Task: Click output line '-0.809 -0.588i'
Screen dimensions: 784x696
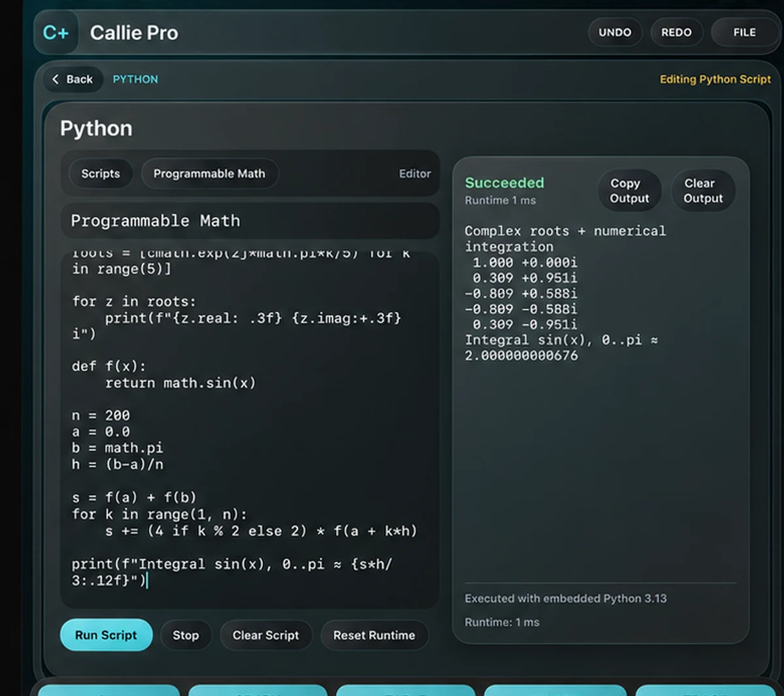Action: (x=521, y=309)
